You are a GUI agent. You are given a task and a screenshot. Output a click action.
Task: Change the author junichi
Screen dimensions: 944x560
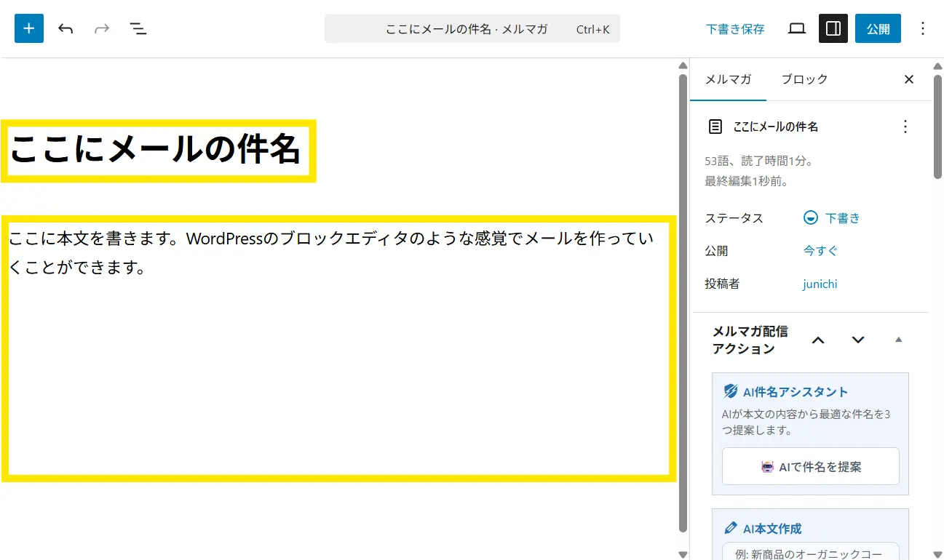820,284
